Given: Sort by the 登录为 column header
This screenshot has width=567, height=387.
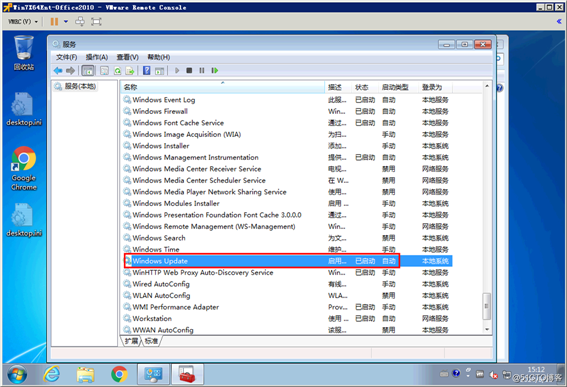Looking at the screenshot, I should tap(435, 87).
